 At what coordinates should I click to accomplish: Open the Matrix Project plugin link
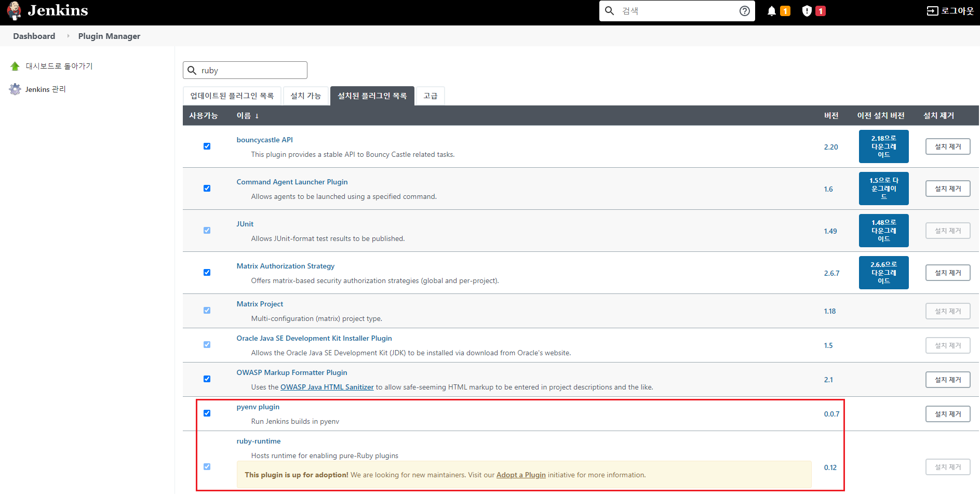(x=260, y=304)
